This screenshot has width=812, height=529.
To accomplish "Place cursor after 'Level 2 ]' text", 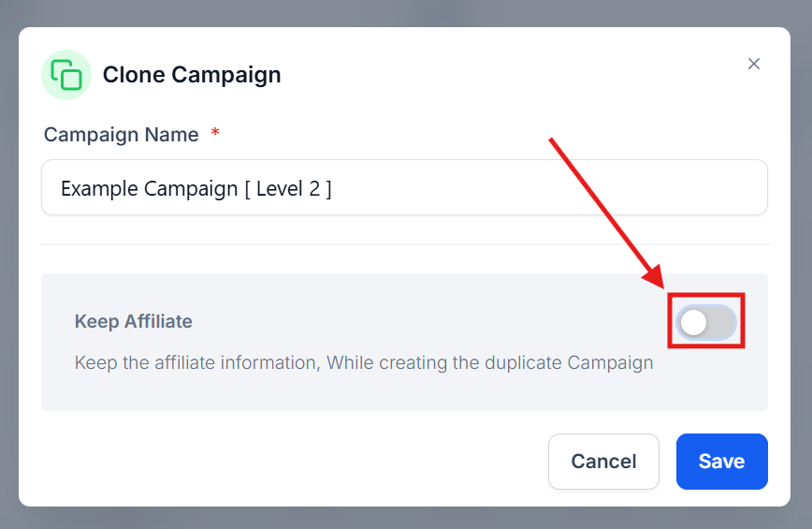I will click(333, 188).
